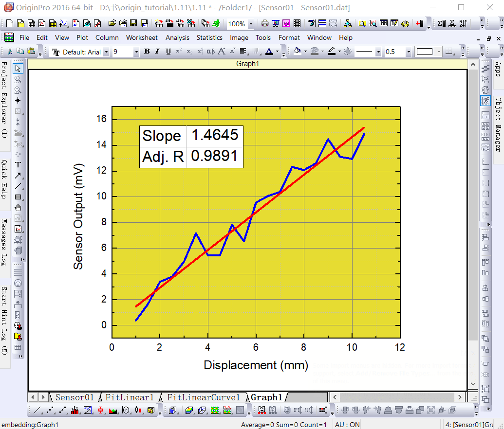Toggle Italic formatting
Viewport: 504px width, 429px height.
157,52
